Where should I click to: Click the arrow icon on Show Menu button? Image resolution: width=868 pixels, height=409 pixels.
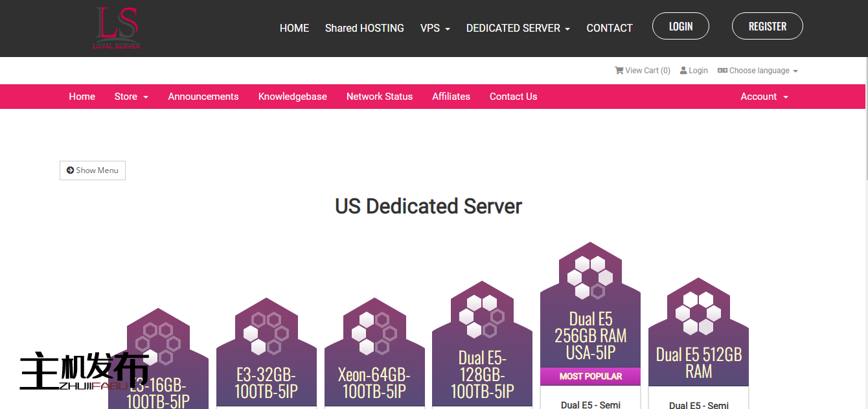tap(70, 170)
